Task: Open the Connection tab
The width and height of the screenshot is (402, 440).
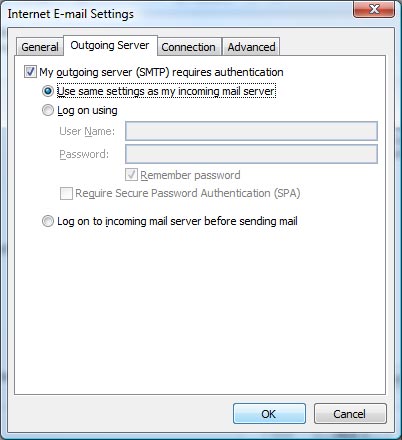Action: (x=188, y=47)
